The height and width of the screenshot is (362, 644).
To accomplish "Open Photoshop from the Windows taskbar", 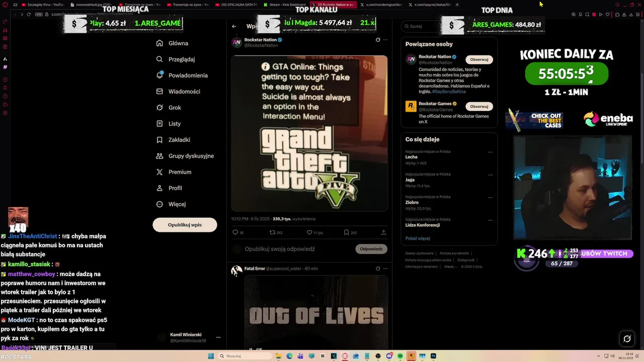I will coord(433,356).
